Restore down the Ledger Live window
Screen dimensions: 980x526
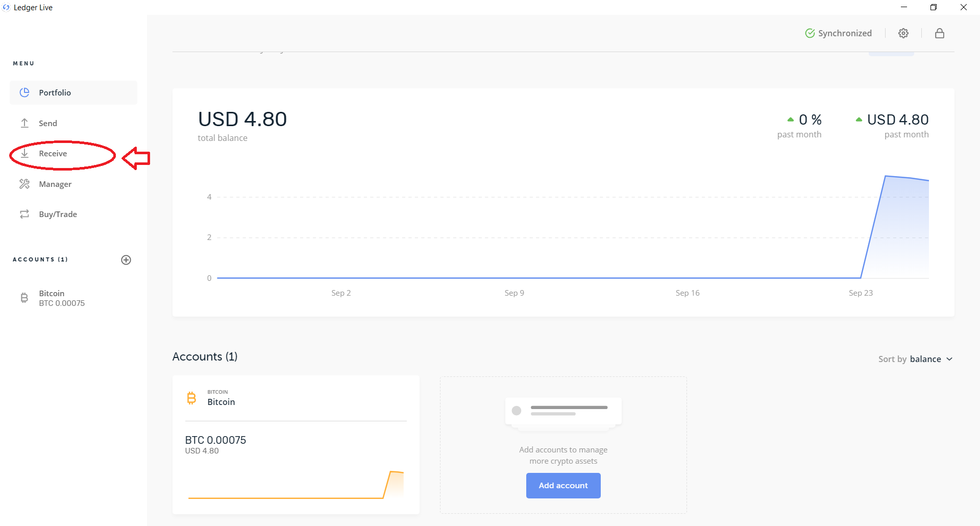click(934, 7)
